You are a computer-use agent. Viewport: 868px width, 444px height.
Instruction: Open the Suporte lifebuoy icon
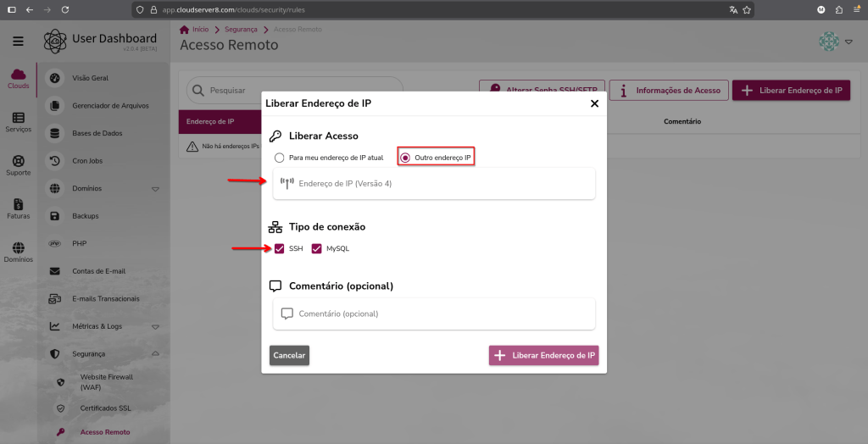[x=18, y=164]
